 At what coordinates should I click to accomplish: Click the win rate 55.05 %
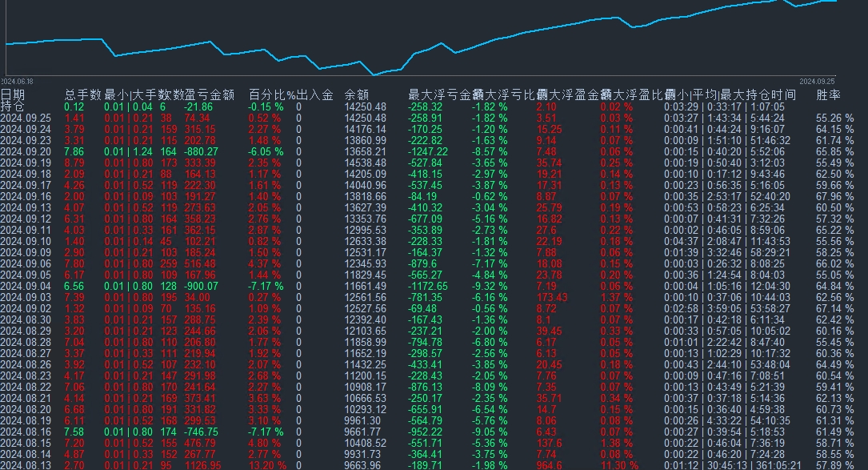click(834, 275)
